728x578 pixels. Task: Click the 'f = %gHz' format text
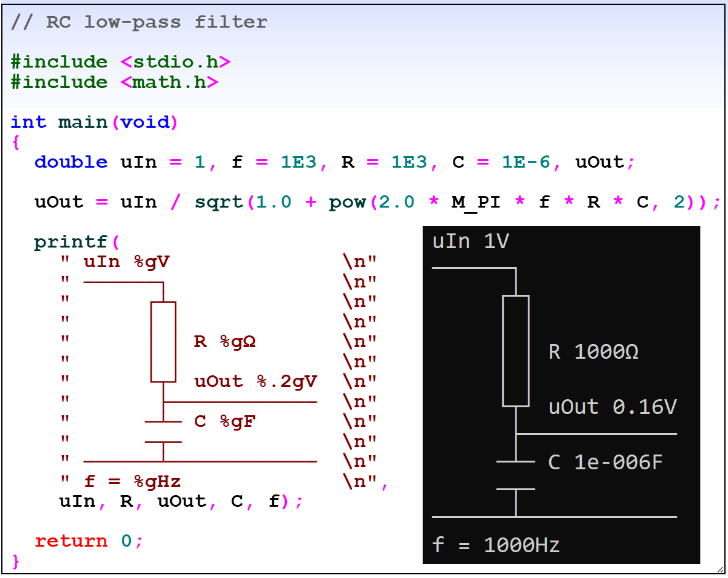[132, 482]
